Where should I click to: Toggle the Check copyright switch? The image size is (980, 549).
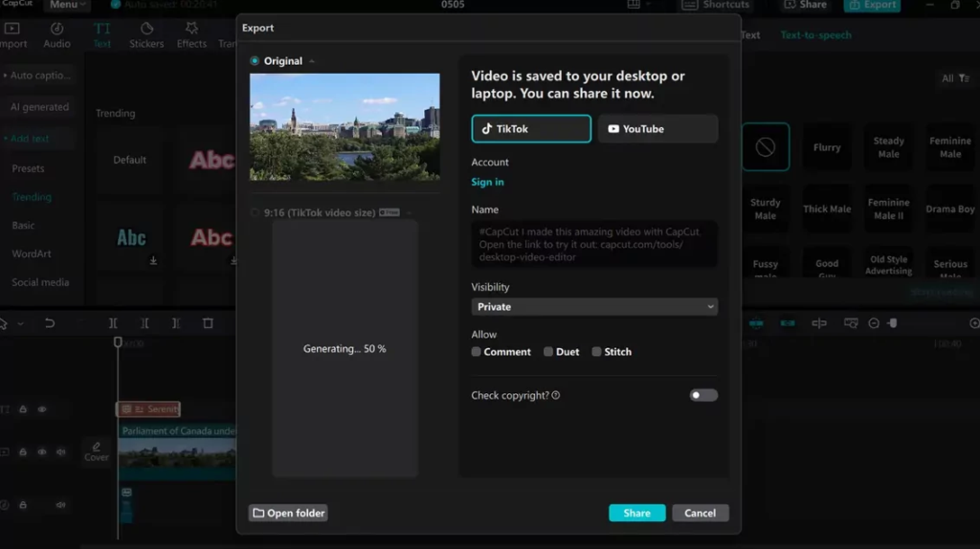(x=703, y=395)
